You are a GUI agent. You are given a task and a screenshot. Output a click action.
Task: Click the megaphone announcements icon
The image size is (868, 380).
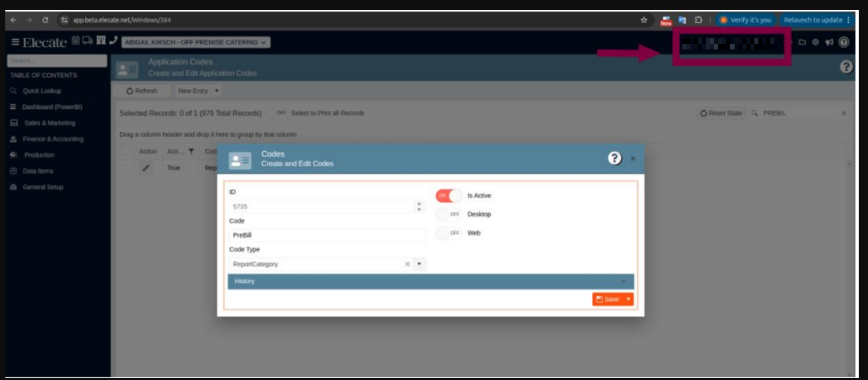[829, 42]
